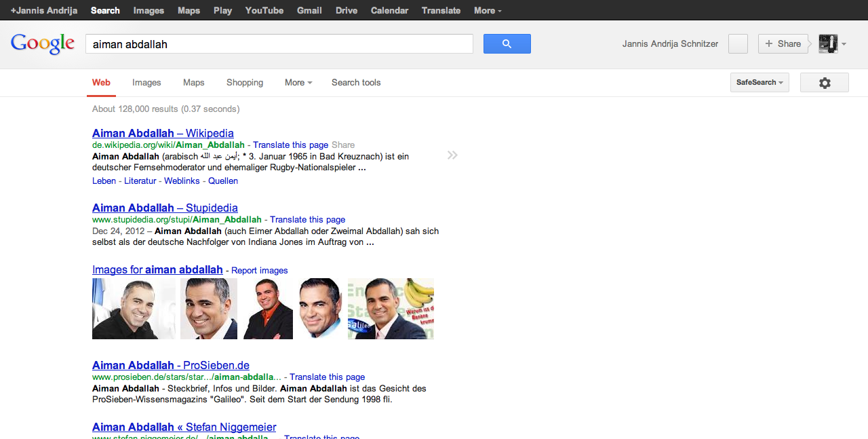Image resolution: width=868 pixels, height=439 pixels.
Task: Open the fourth thumbnail with blue background
Action: (x=320, y=309)
